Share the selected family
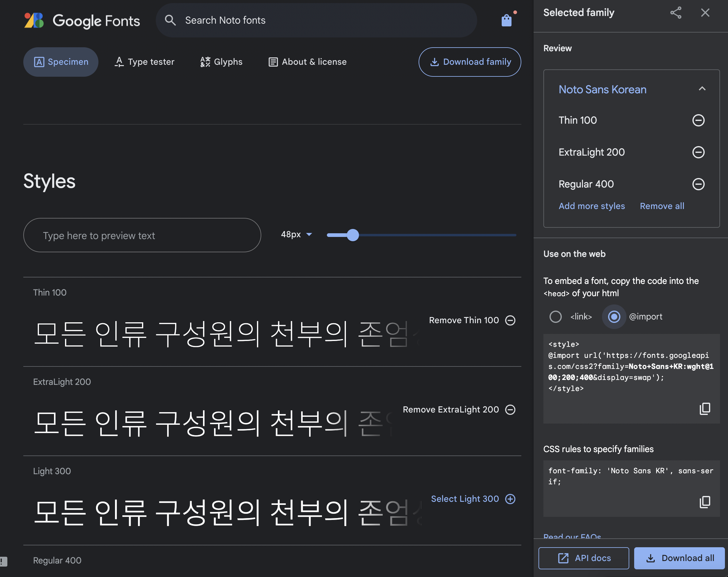Image resolution: width=728 pixels, height=577 pixels. [676, 13]
